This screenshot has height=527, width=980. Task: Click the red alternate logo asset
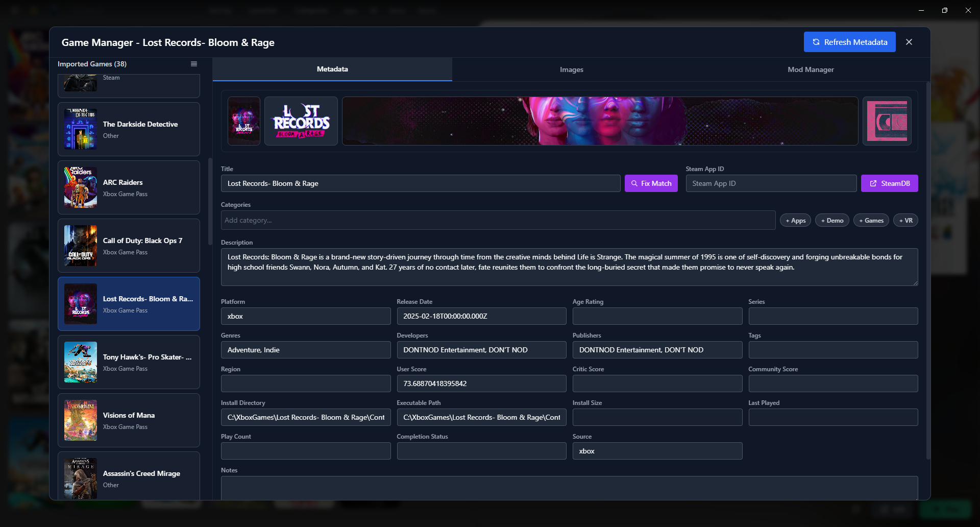(887, 121)
